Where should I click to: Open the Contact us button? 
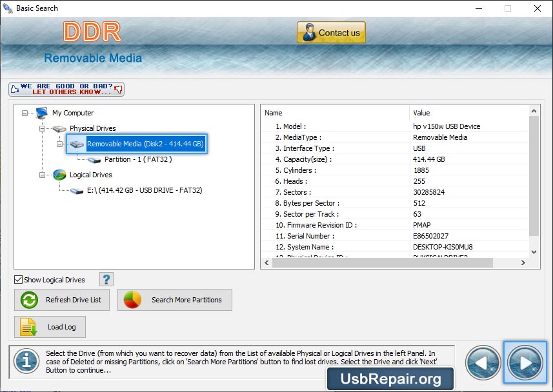pos(331,32)
